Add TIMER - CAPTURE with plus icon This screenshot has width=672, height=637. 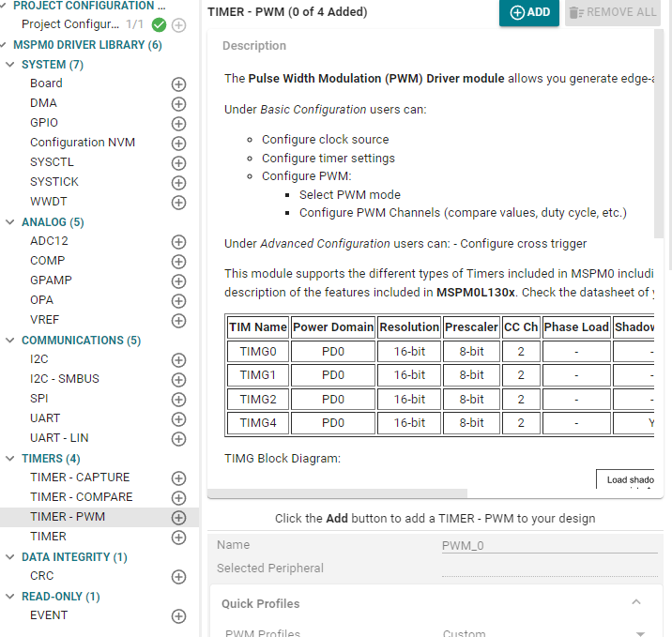pos(178,478)
